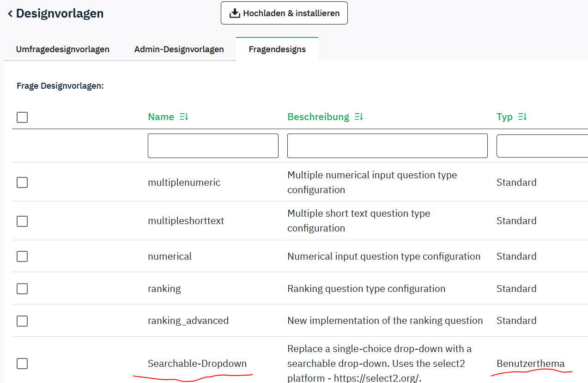
Task: Open the Typ filter field
Action: pos(541,146)
